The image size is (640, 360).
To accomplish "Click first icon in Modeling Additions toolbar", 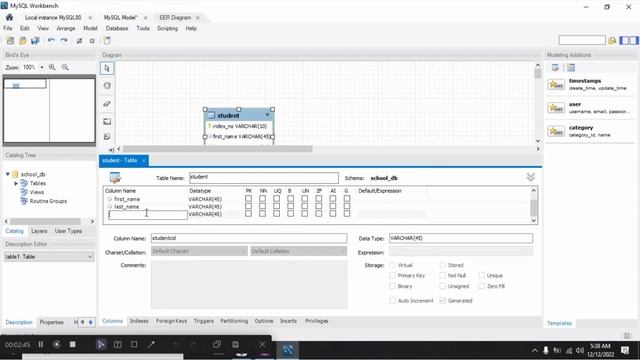I will click(555, 68).
